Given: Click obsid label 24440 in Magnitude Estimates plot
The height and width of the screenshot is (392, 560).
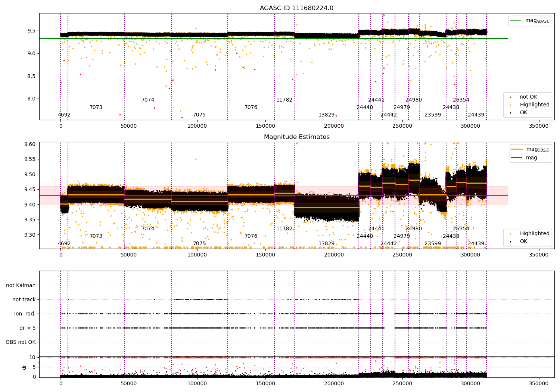Looking at the screenshot, I should point(365,236).
